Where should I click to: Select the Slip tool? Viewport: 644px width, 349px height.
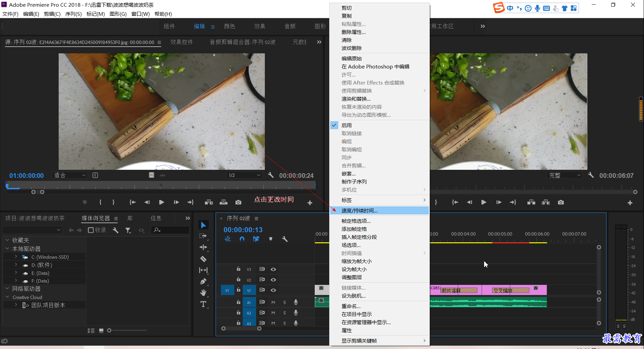coord(203,270)
